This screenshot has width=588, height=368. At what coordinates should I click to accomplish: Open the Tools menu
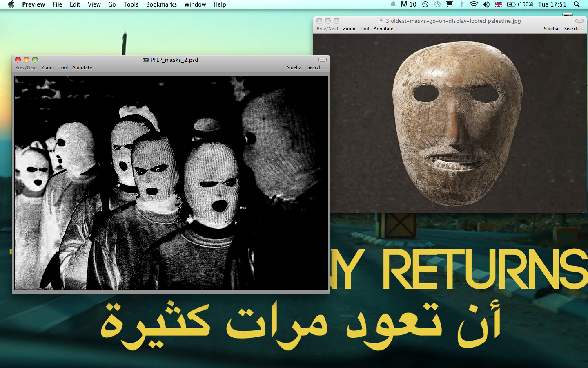tap(131, 4)
